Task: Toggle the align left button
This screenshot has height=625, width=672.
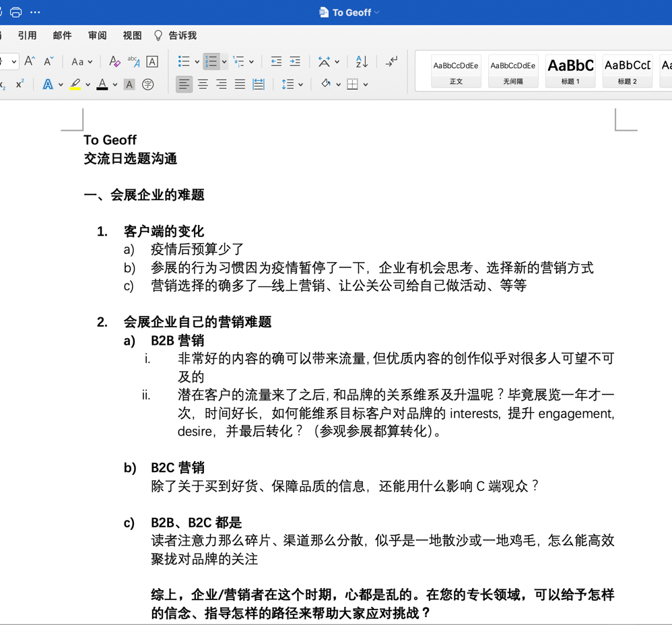Action: tap(184, 84)
